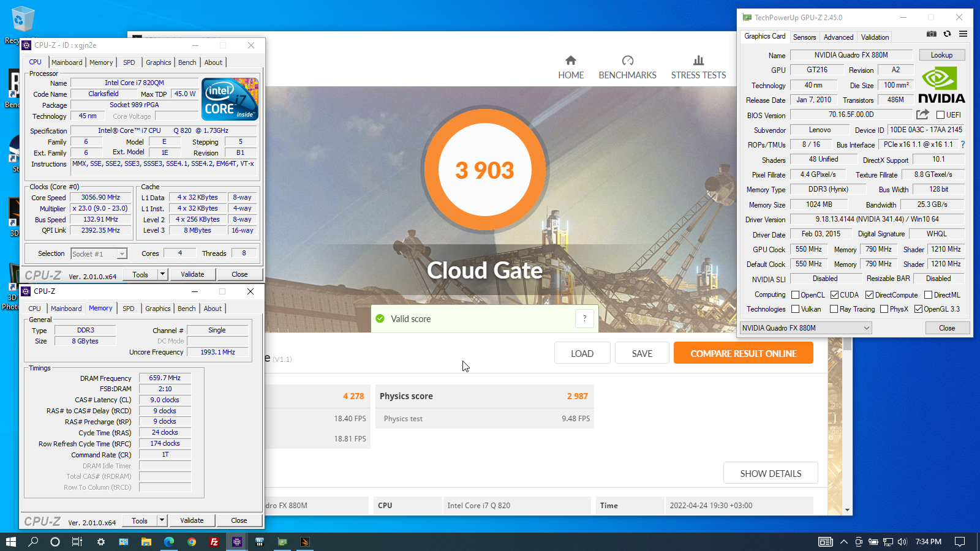Switch to Validation tab in GPU-Z
This screenshot has width=980, height=551.
875,37
